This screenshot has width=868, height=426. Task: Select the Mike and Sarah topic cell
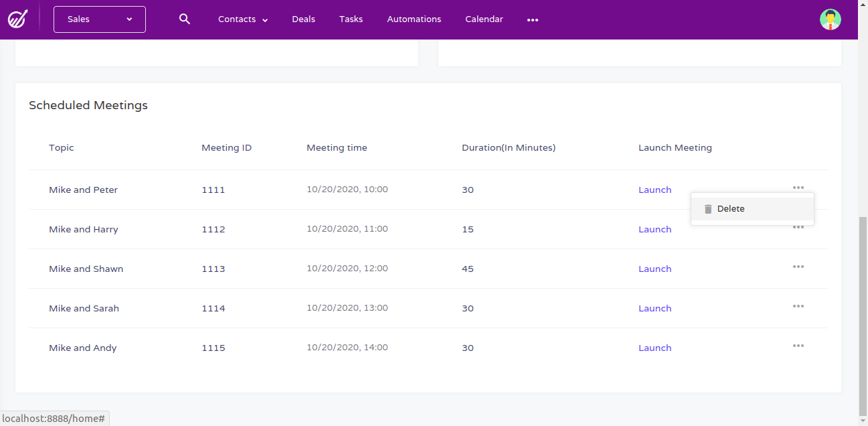(x=84, y=308)
